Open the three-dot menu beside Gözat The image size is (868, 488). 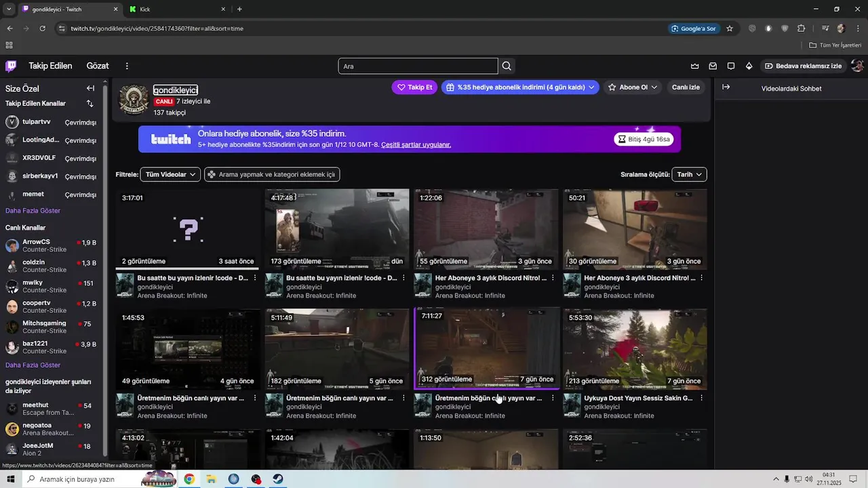pos(127,66)
